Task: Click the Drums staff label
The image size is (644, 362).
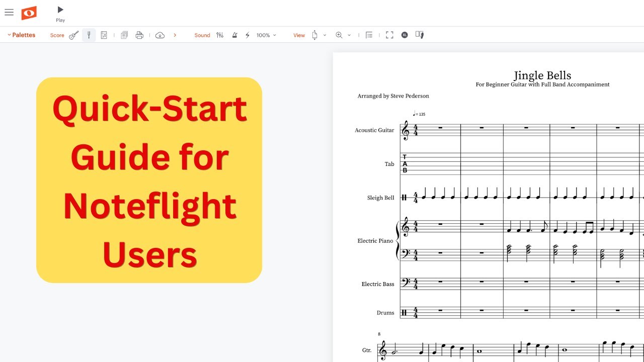Action: (385, 313)
